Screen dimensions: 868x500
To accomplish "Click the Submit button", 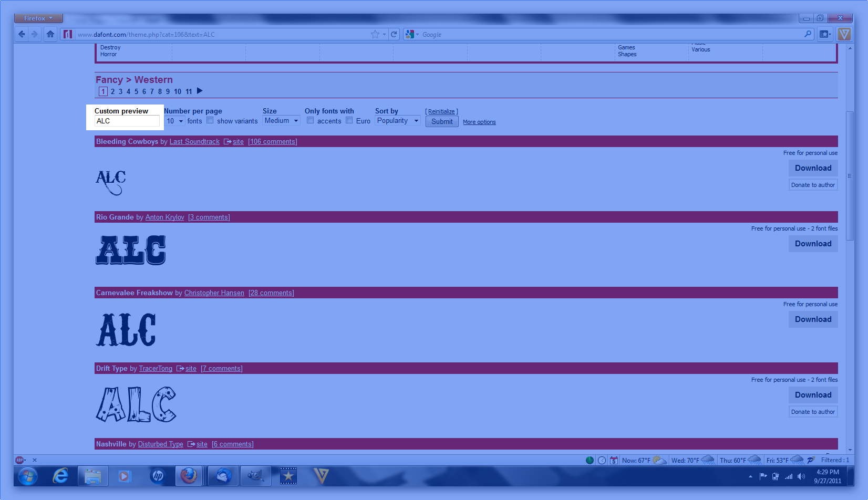I will pyautogui.click(x=442, y=121).
